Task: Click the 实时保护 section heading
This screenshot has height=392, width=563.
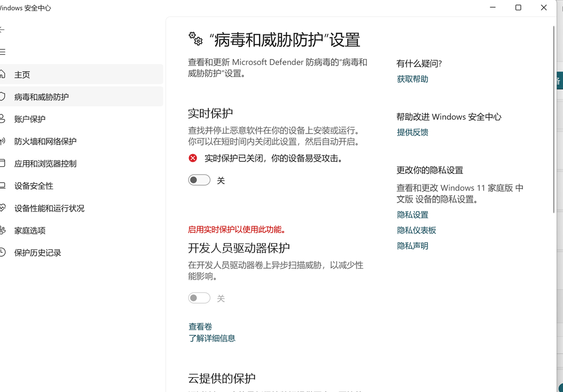Action: click(x=211, y=113)
